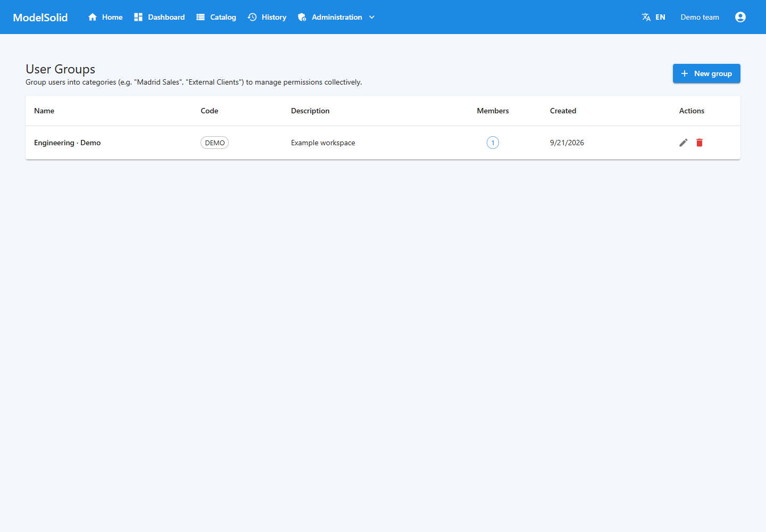
Task: Click the members count badge 1
Action: [493, 143]
